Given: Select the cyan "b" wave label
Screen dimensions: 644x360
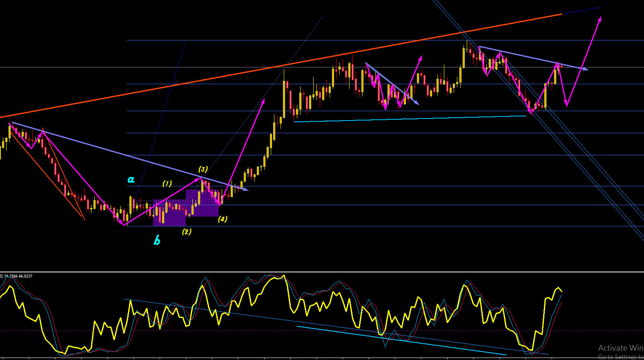Looking at the screenshot, I should [x=157, y=240].
